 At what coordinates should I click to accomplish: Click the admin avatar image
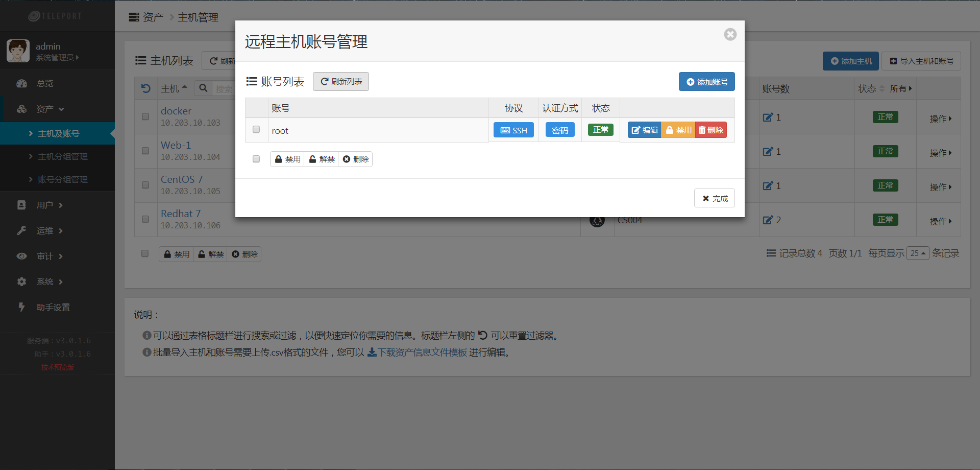coord(18,51)
